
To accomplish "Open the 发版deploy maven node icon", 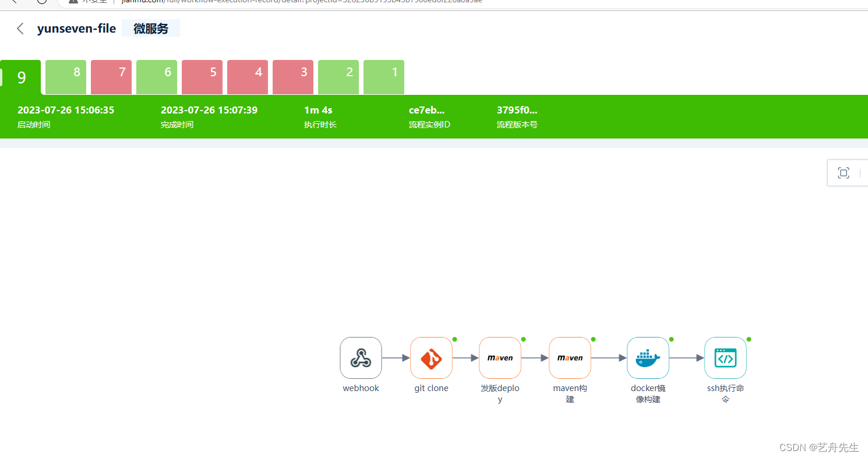I will (500, 358).
